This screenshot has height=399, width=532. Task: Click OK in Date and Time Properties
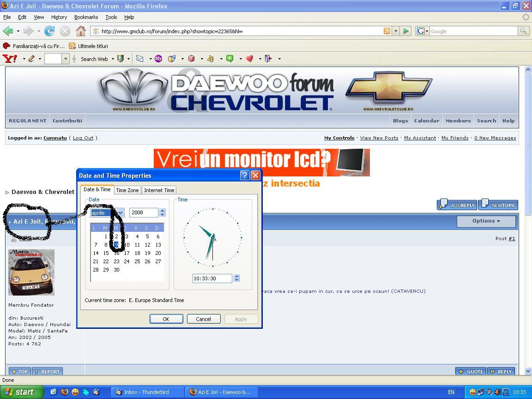(x=166, y=319)
